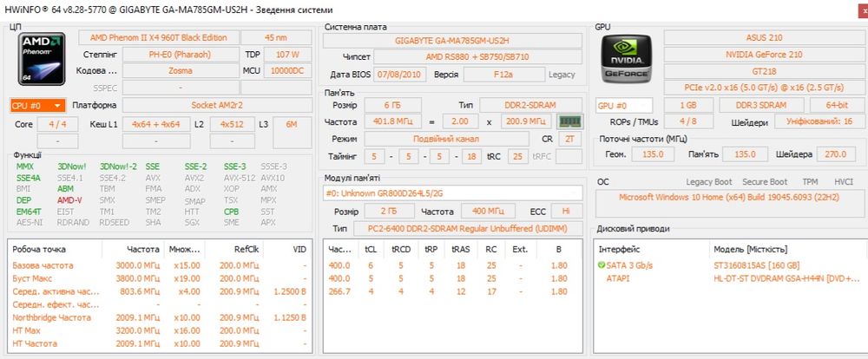
Task: Click the PCIe v2.0 x16 bus field
Action: pos(764,88)
